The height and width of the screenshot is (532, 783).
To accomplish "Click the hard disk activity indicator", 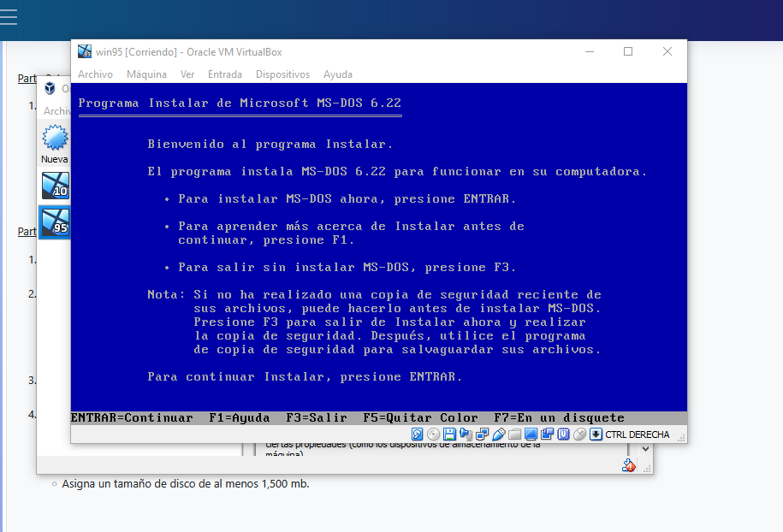I will 417,434.
